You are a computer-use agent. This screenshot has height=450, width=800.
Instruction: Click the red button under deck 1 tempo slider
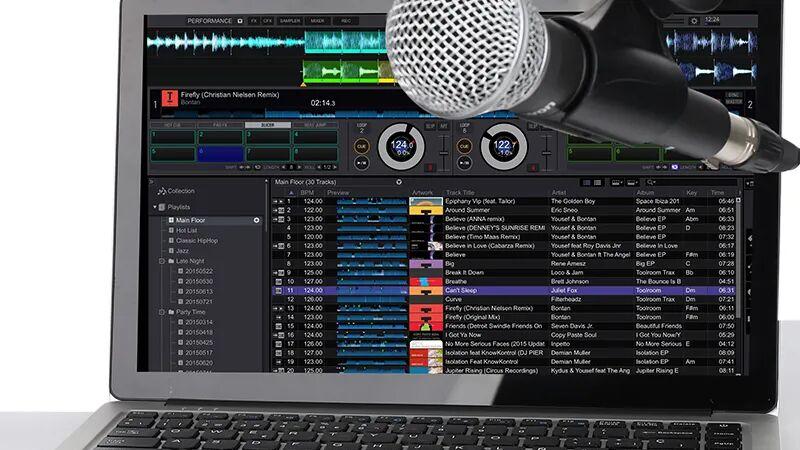coord(430,167)
